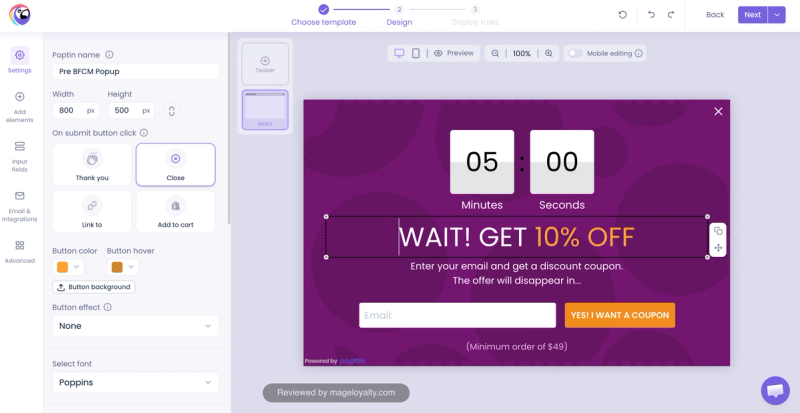Viewport: 800px width, 413px height.
Task: Open the Advanced sidebar panel
Action: pyautogui.click(x=19, y=252)
